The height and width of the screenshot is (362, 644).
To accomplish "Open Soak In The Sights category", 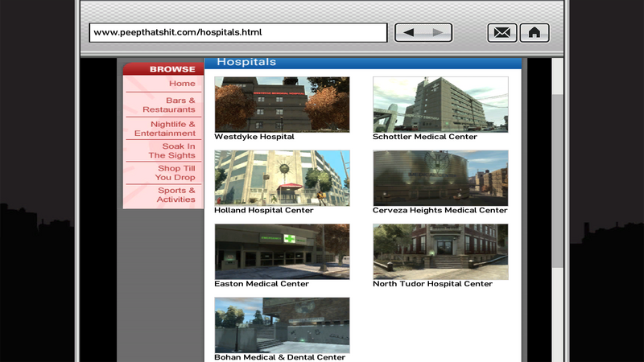I will [171, 150].
